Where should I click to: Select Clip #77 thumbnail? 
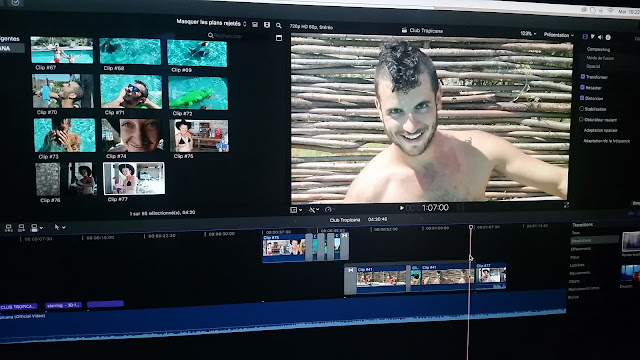[134, 178]
